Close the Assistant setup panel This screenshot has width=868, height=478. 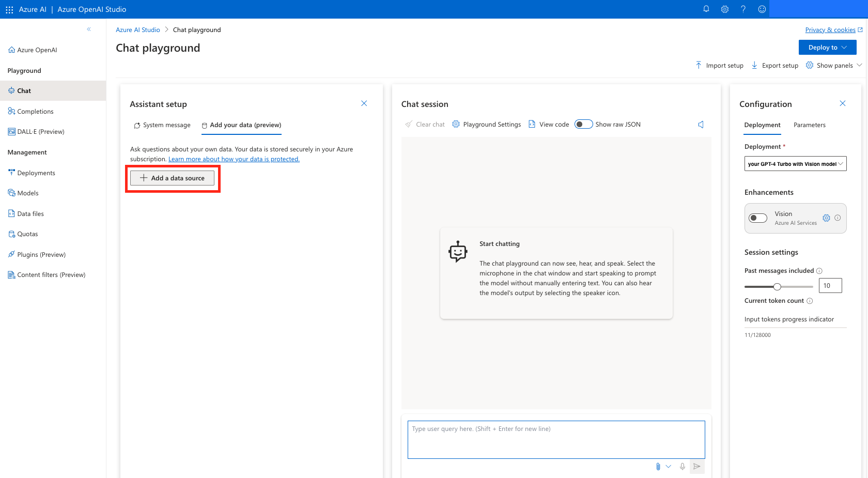click(x=364, y=103)
